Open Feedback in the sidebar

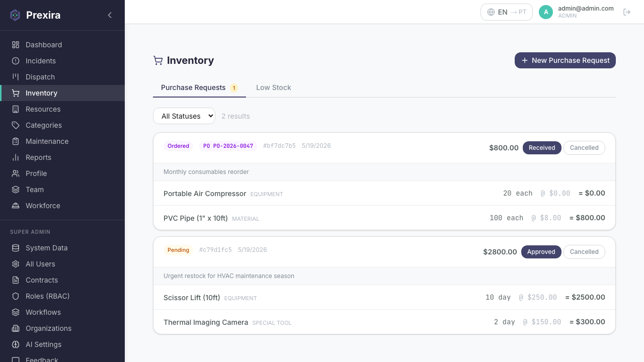[62, 358]
